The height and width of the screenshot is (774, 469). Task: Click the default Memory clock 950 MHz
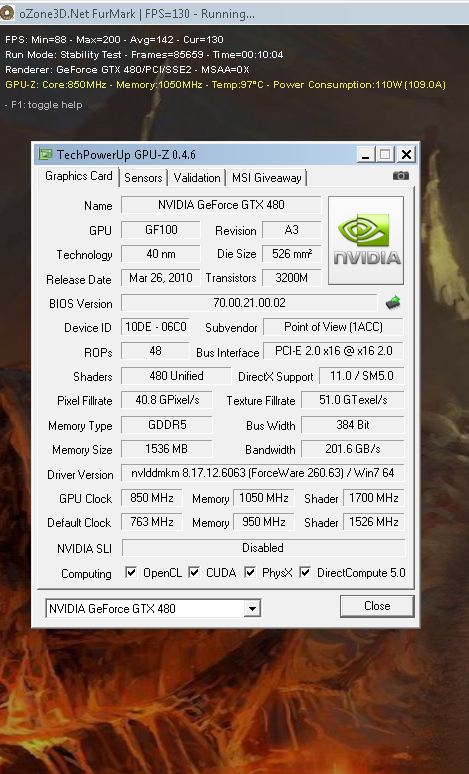click(264, 522)
